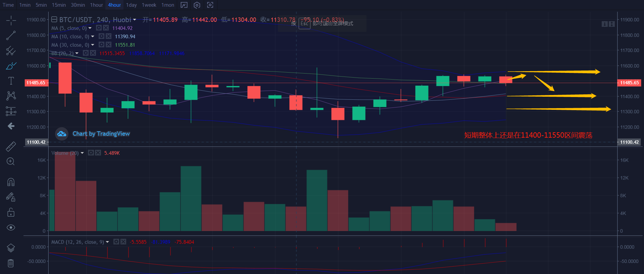
Task: Choose the pitchfork drawing tool
Action: point(11,51)
